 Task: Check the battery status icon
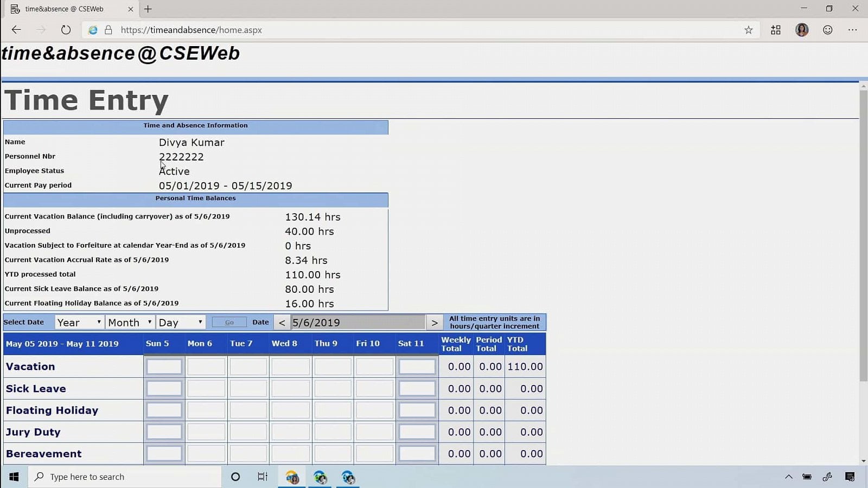click(807, 477)
